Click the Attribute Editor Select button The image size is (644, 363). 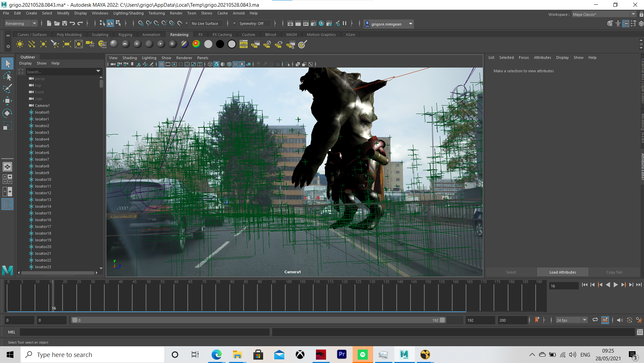(x=511, y=272)
